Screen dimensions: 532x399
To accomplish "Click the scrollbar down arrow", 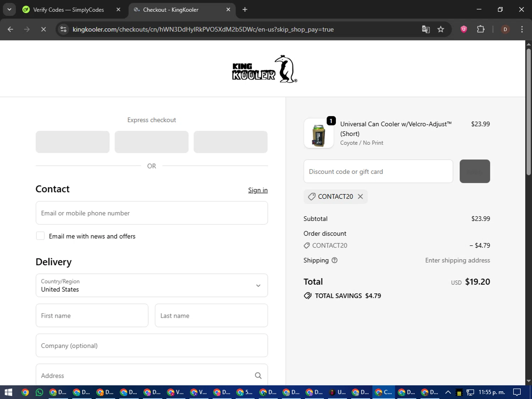I will pos(528,381).
